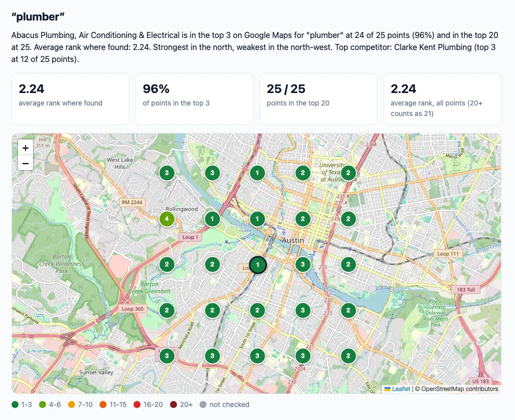
Task: Click the 16-20 red legend swatch
Action: 137,404
